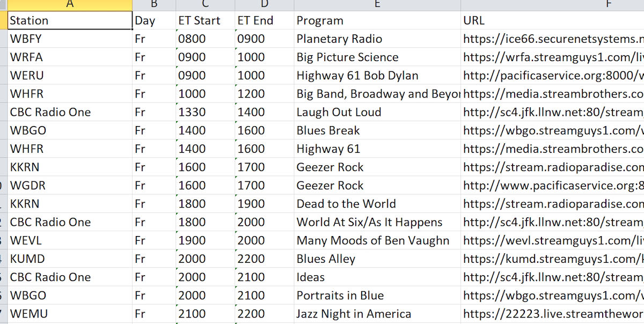
Task: Click the Highway 61 Bob Dylan cell
Action: coord(377,75)
